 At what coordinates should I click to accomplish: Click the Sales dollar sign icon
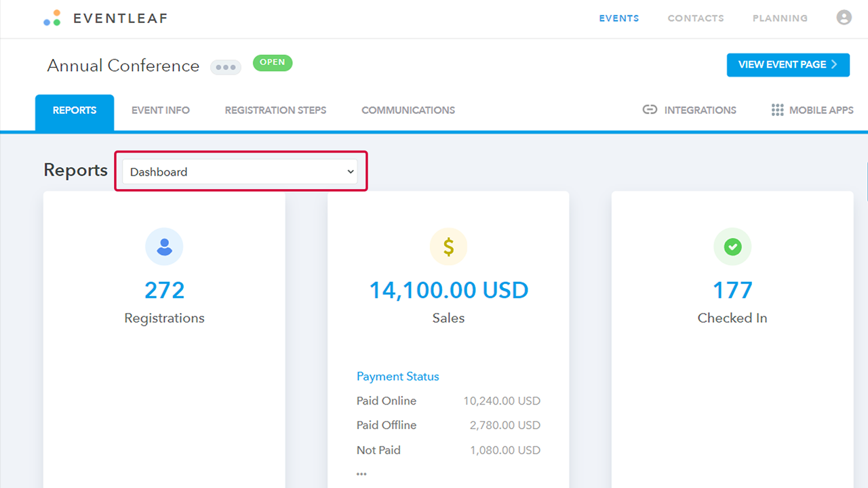point(448,247)
